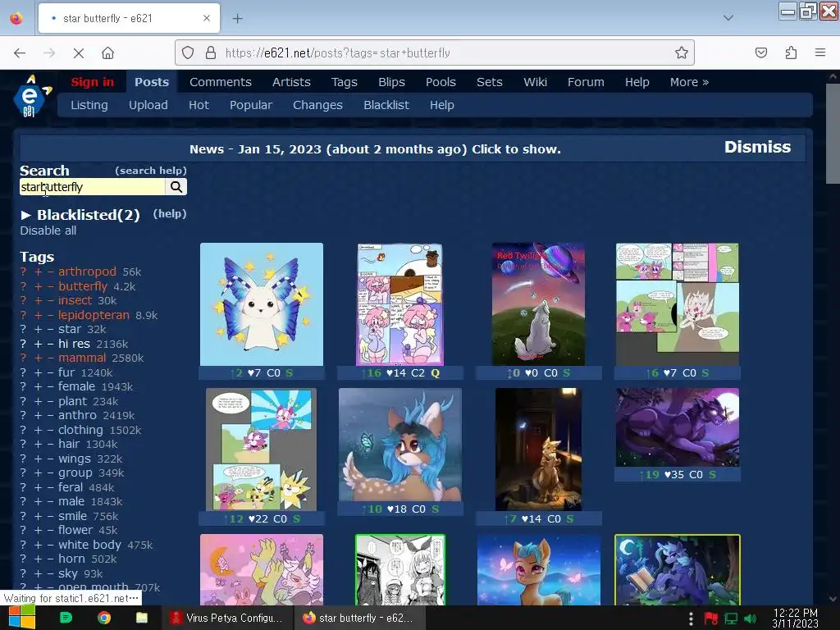Open the Red Twilight wolf planet thumbnail
The image size is (840, 630).
(538, 304)
